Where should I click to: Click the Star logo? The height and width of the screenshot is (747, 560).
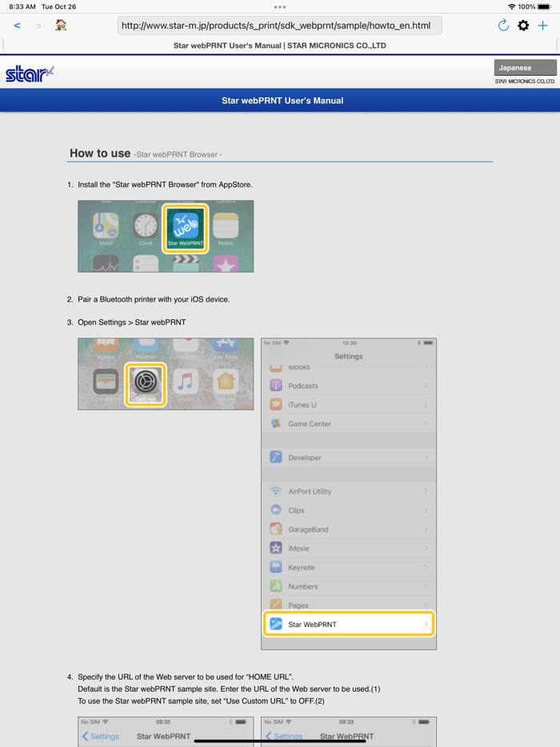click(30, 74)
